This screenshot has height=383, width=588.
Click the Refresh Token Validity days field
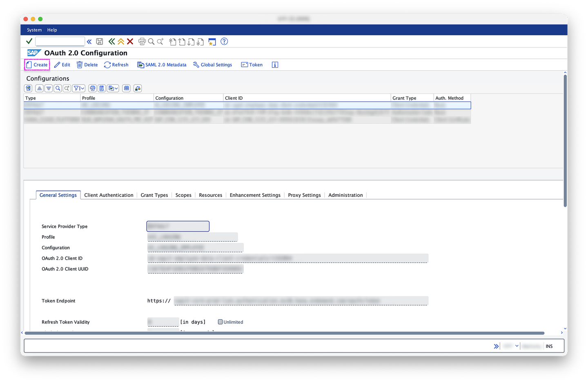[163, 322]
